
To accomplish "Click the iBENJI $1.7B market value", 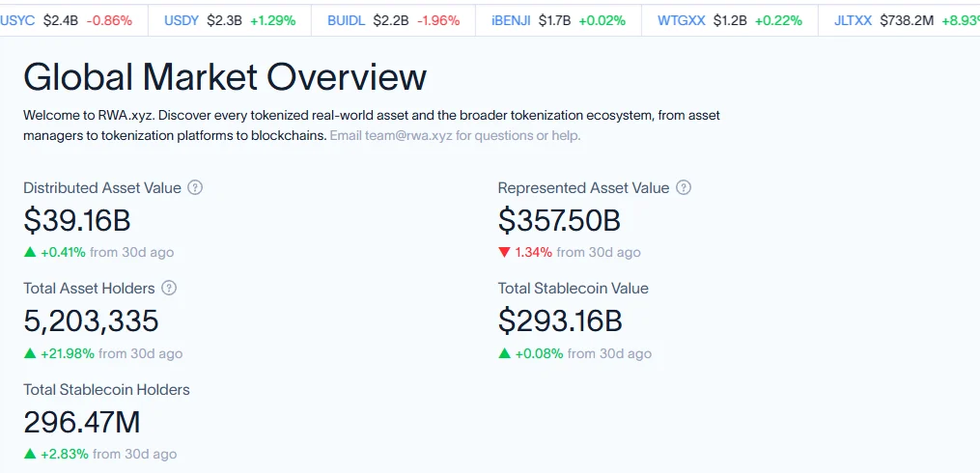I will 554,20.
